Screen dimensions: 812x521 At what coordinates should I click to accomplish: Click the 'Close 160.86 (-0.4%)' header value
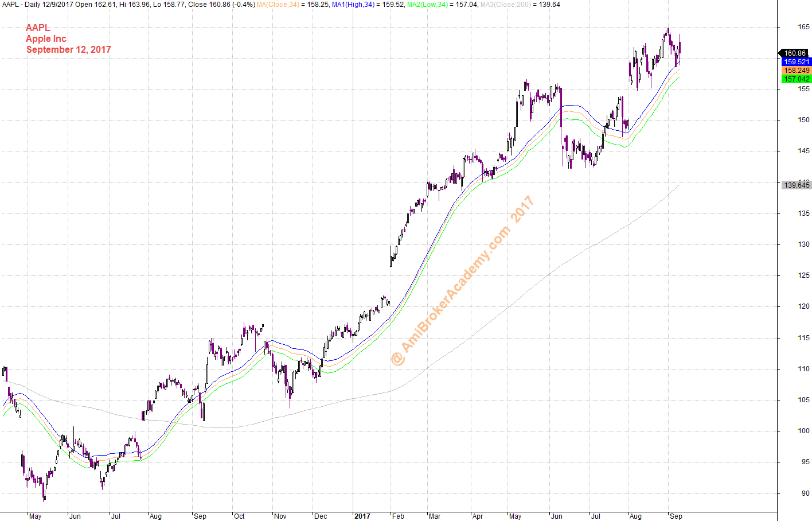click(221, 5)
